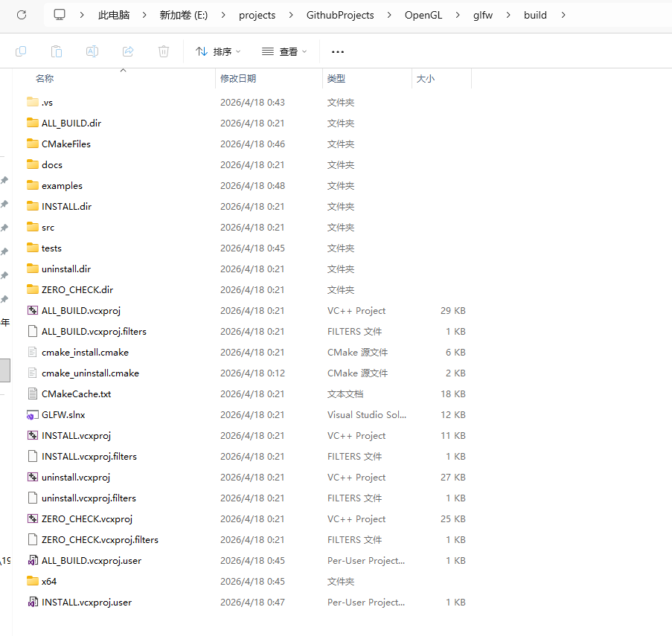The height and width of the screenshot is (636, 672).
Task: Select the uninstall.vcxproj file name
Action: 75,477
